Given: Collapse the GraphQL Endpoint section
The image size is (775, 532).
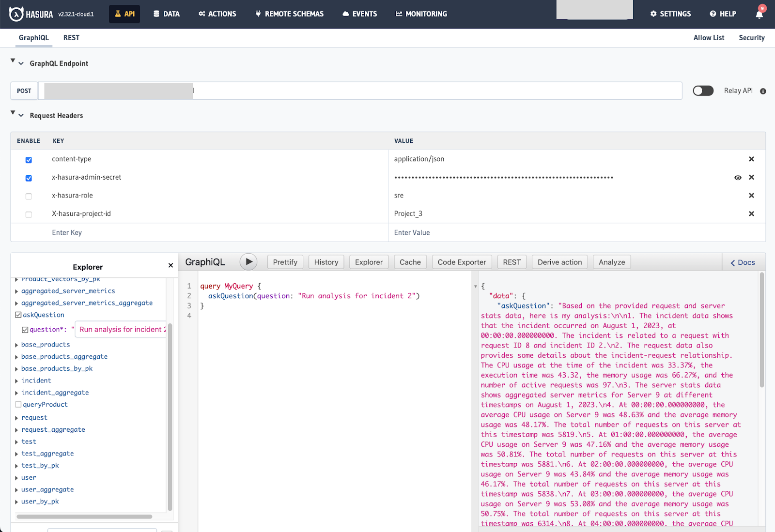Looking at the screenshot, I should click(x=21, y=63).
